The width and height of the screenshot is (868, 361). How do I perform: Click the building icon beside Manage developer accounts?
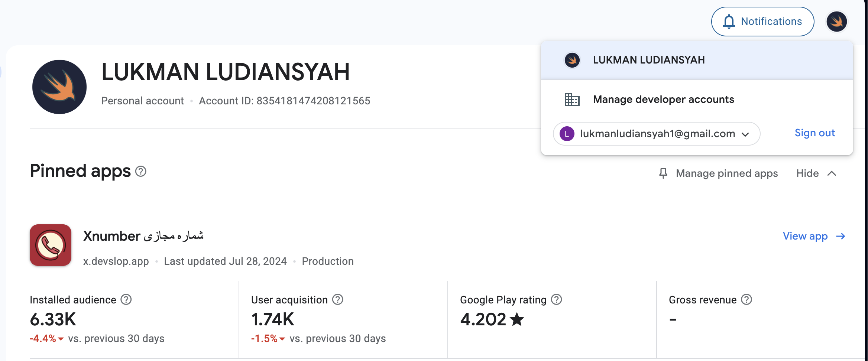pos(572,100)
